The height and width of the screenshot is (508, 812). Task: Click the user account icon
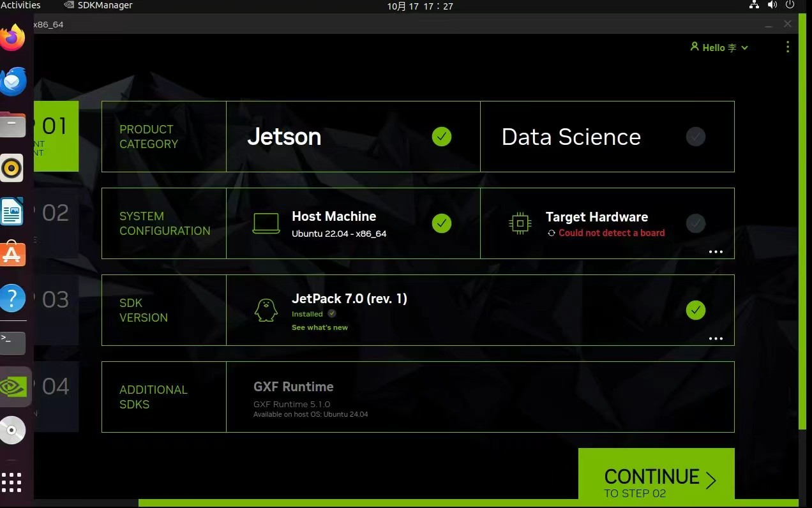tap(695, 47)
